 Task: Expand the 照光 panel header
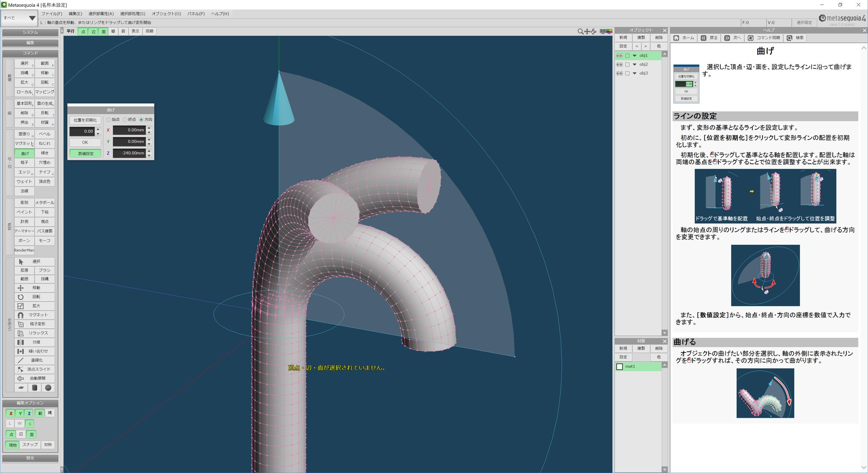click(30, 458)
